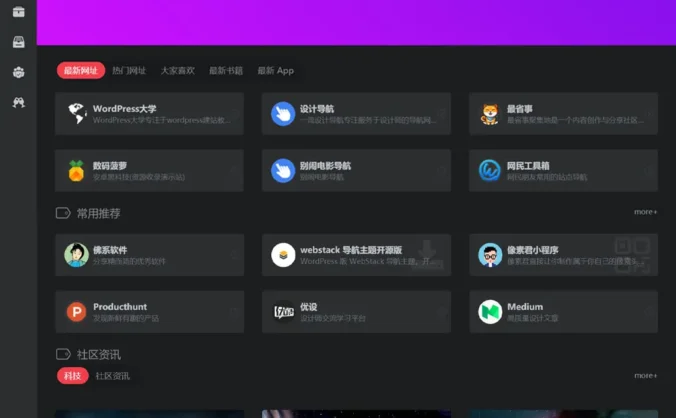Click the 常用推荐 section heading
This screenshot has height=418, width=676.
98,213
